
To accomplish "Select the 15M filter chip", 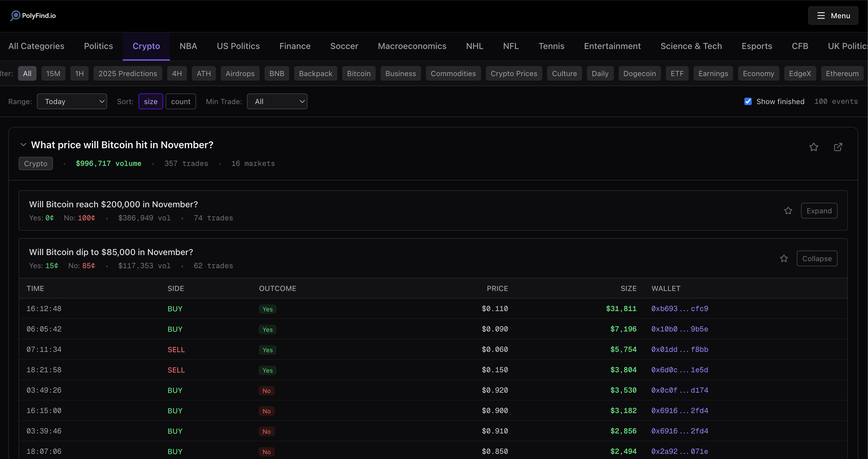I will coord(53,73).
